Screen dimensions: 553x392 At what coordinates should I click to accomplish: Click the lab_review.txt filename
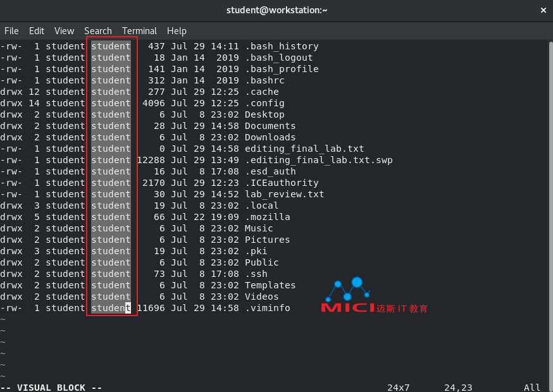tap(284, 194)
